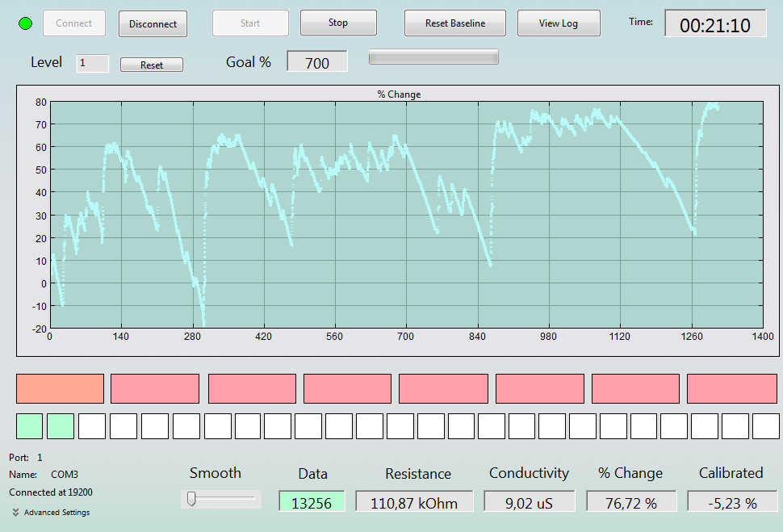The image size is (783, 532).
Task: Click the Level number input field
Action: tap(92, 64)
